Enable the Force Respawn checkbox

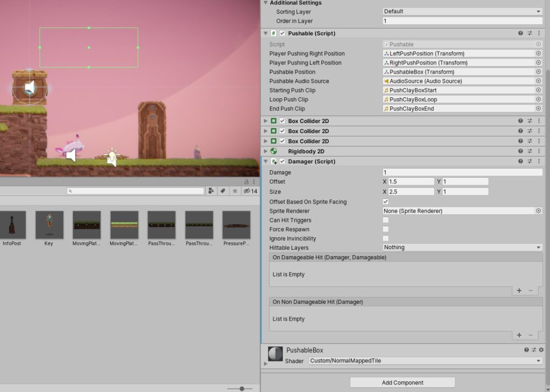(x=386, y=229)
